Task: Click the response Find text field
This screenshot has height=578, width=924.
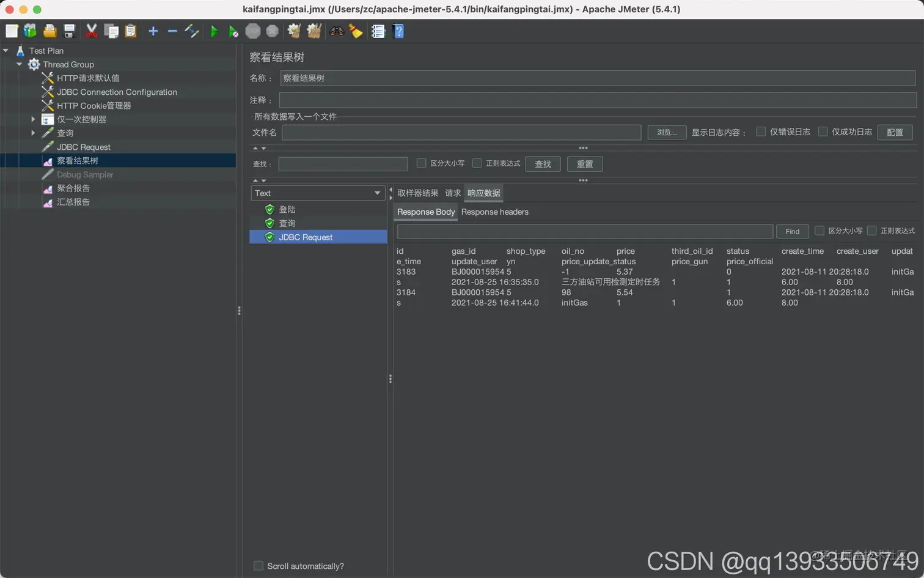Action: [x=585, y=231]
